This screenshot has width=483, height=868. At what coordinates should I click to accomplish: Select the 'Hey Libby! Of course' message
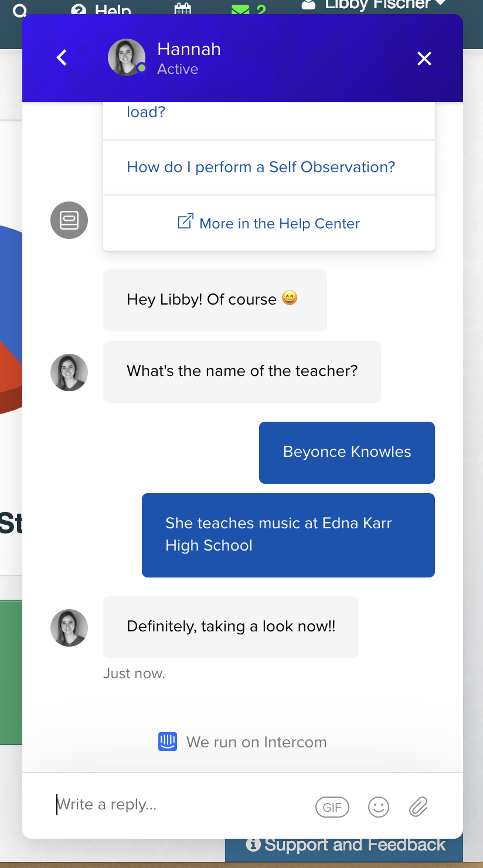click(x=215, y=300)
